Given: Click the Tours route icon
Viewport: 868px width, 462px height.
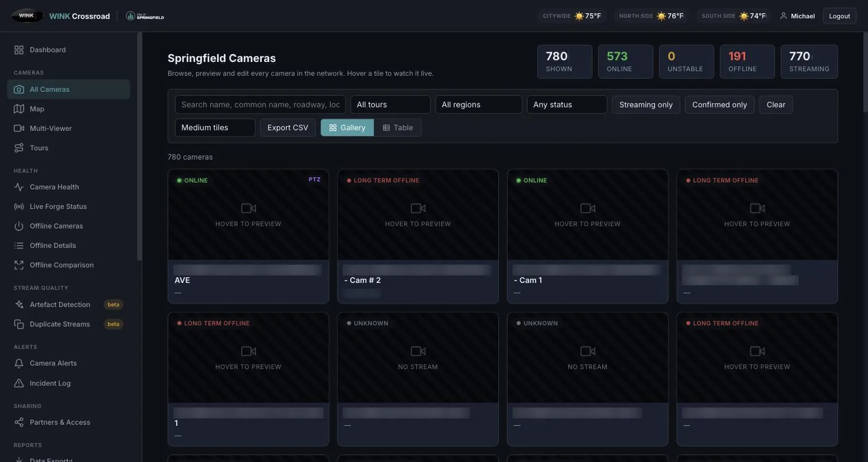Looking at the screenshot, I should tap(19, 148).
